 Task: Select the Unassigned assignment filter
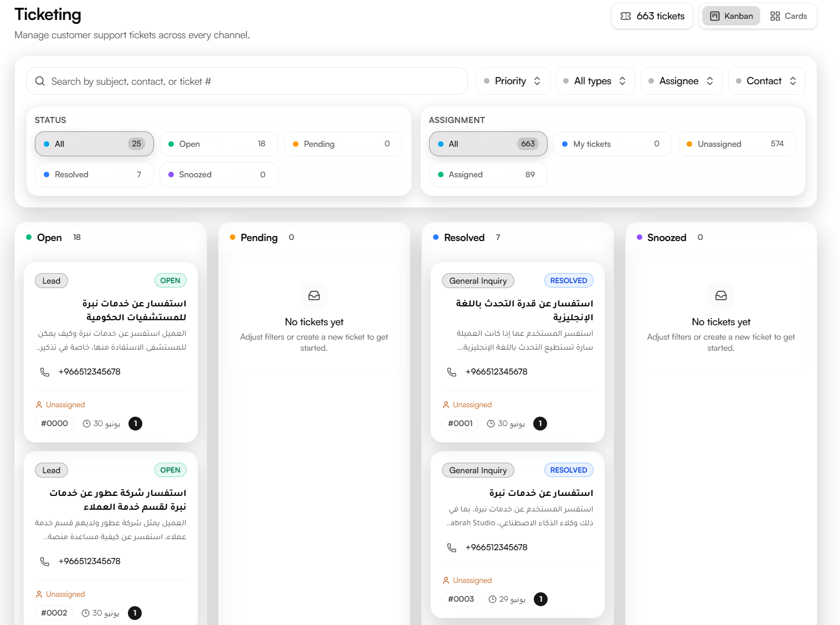tap(737, 144)
